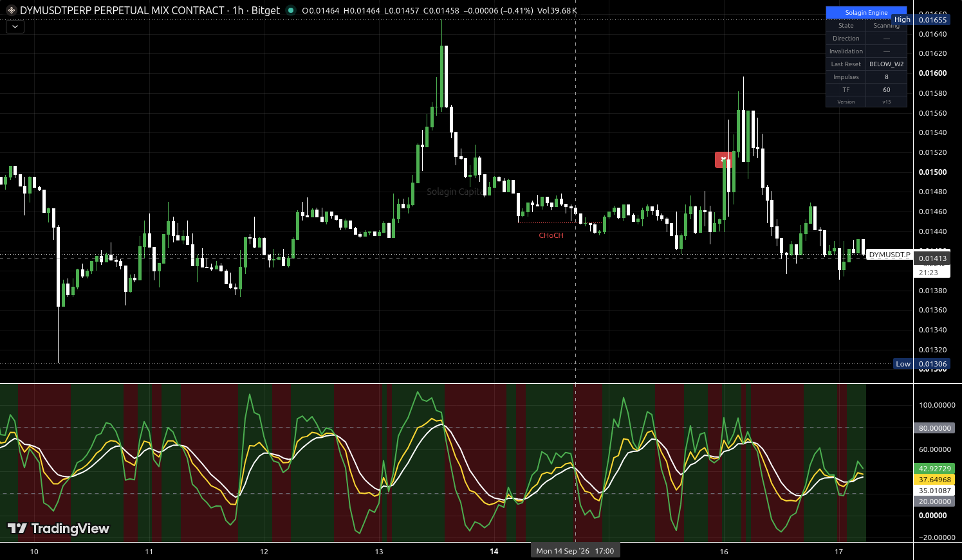
Task: Click the 80.00000 level label
Action: (934, 428)
